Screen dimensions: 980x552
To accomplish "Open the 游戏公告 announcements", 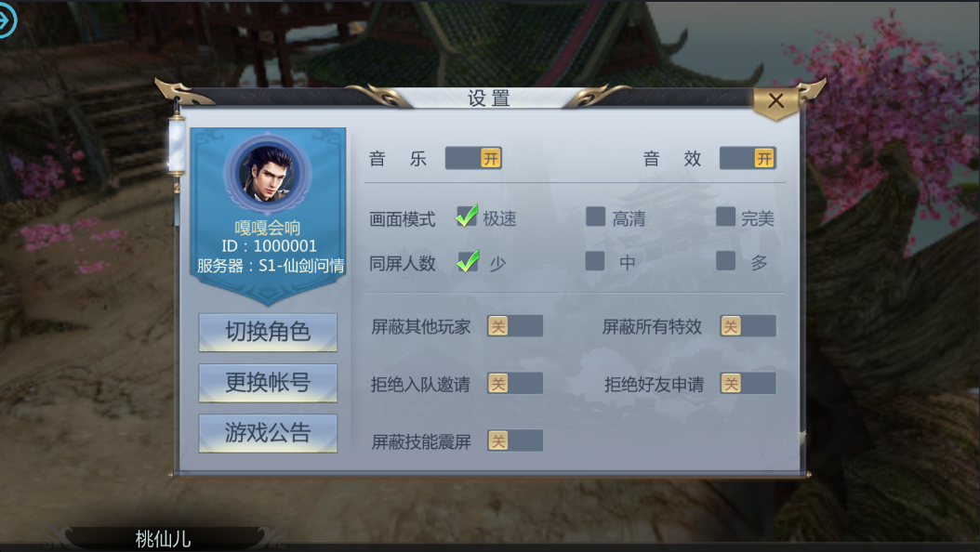I will (x=268, y=433).
